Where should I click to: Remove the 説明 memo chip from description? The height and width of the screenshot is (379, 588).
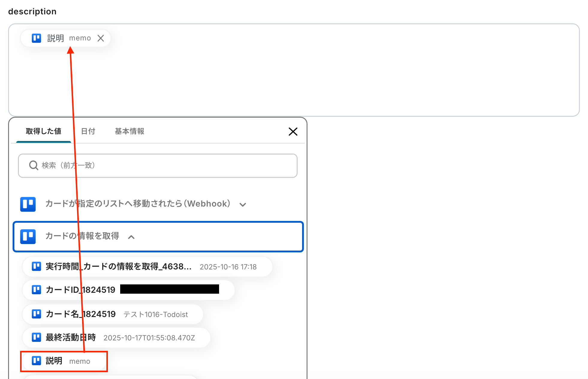coord(101,38)
